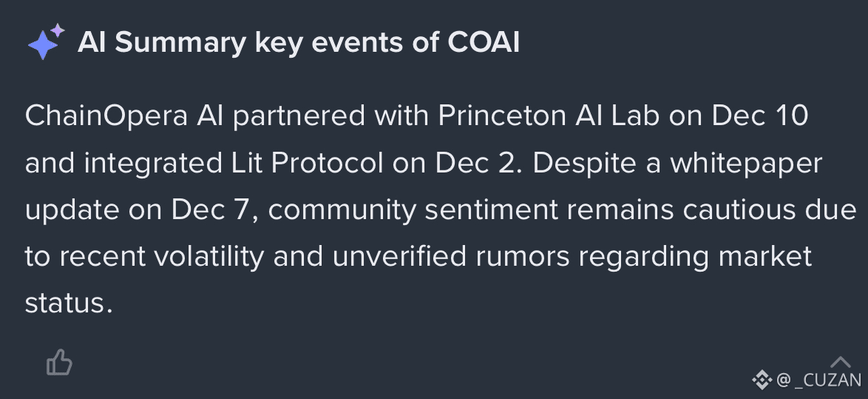Image resolution: width=868 pixels, height=399 pixels.
Task: Click the final word 'status.'
Action: click(x=69, y=304)
